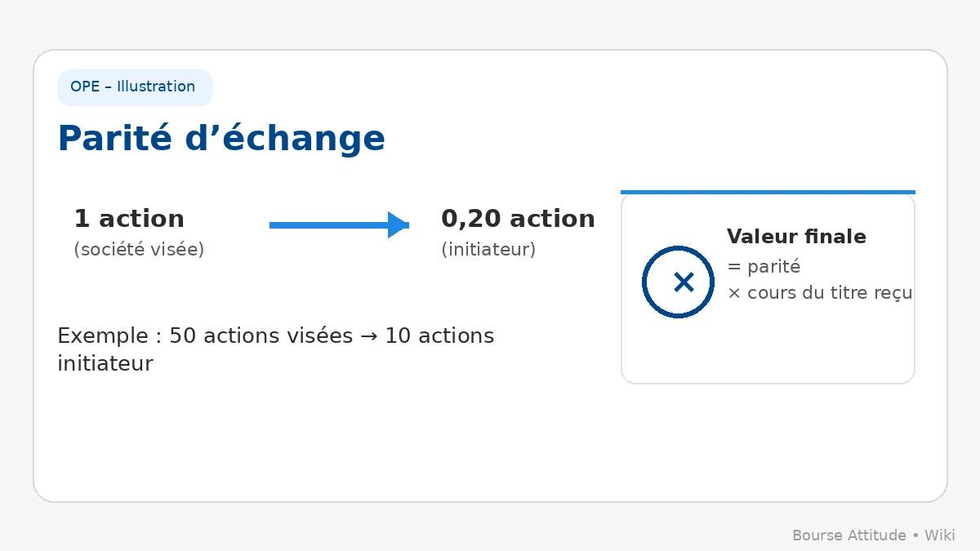Screen dimensions: 980x551
Task: Click the Valeur finale heading
Action: pyautogui.click(x=796, y=237)
